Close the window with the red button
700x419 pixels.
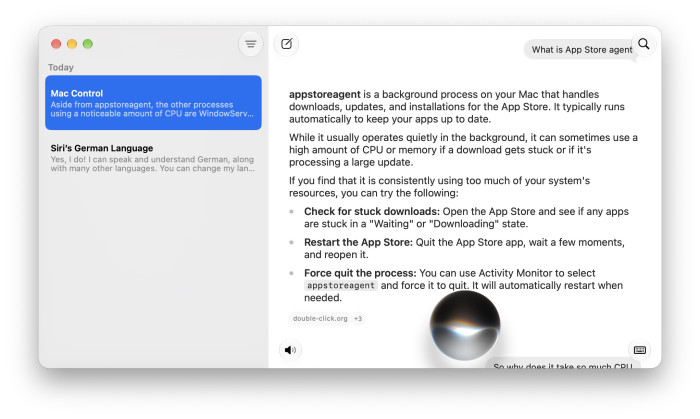click(56, 44)
